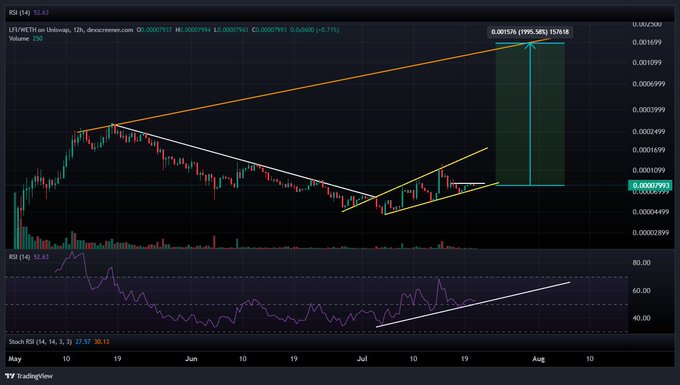Click the 0.001699 price axis label

point(647,42)
